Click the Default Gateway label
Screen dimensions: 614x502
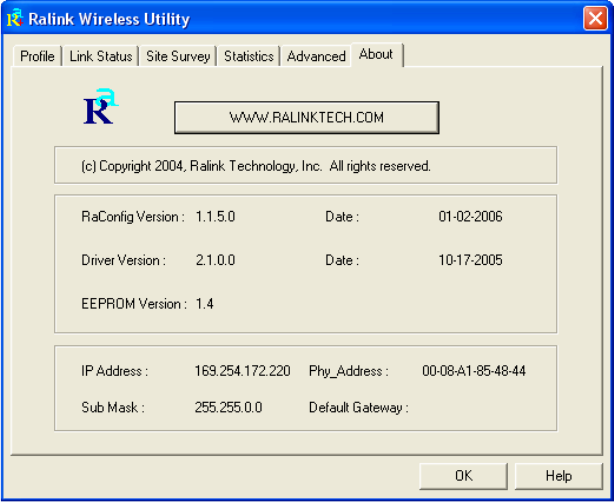pos(358,408)
